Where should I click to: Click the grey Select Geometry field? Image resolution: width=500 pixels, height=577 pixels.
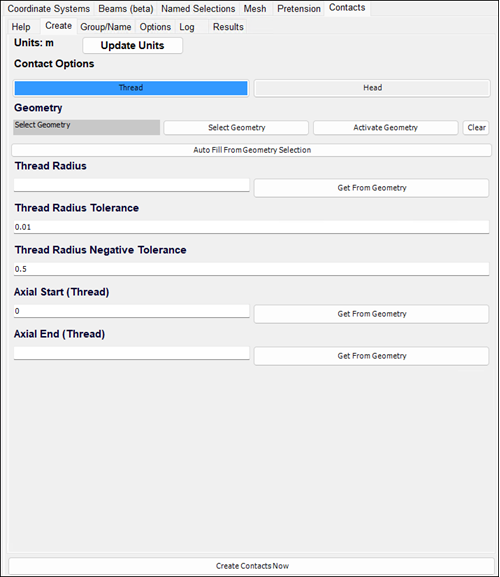pos(86,127)
